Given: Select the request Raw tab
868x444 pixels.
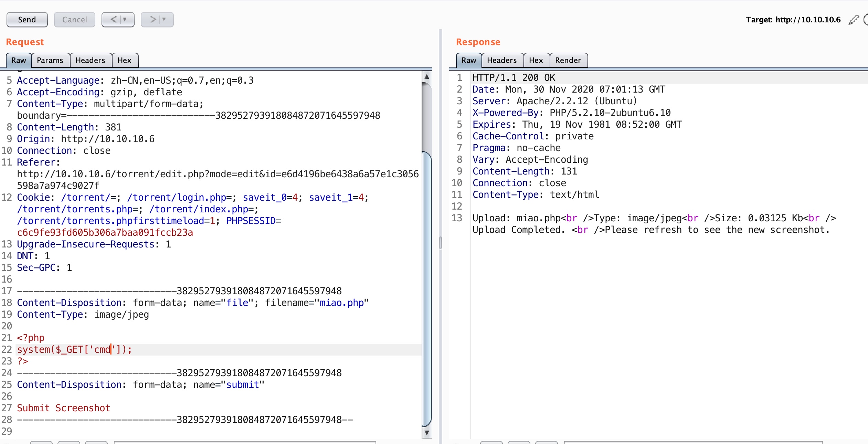Looking at the screenshot, I should pos(19,60).
